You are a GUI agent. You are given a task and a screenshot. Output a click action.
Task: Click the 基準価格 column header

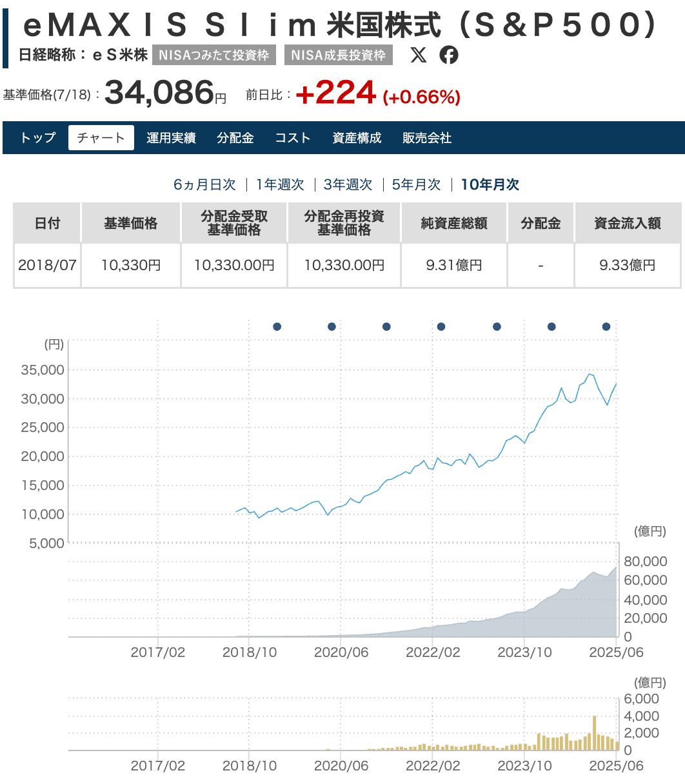(131, 223)
